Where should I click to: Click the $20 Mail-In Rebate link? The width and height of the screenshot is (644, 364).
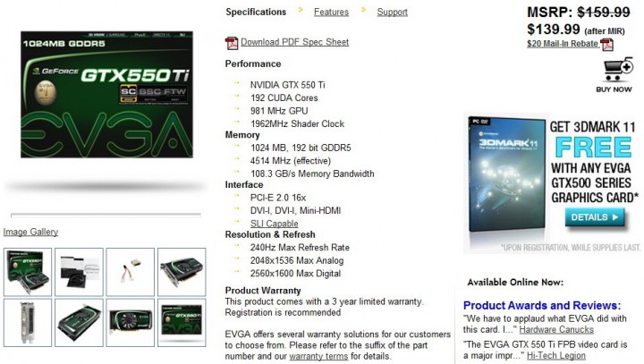[563, 43]
